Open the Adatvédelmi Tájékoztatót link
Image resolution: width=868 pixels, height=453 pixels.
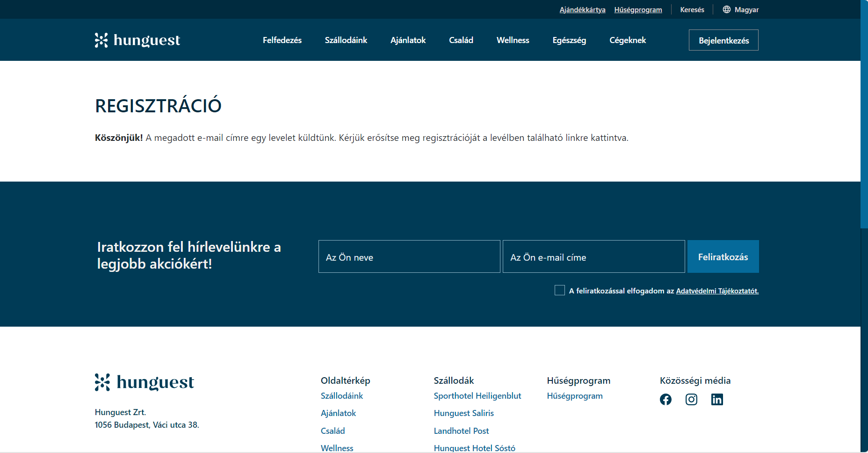[x=717, y=291]
